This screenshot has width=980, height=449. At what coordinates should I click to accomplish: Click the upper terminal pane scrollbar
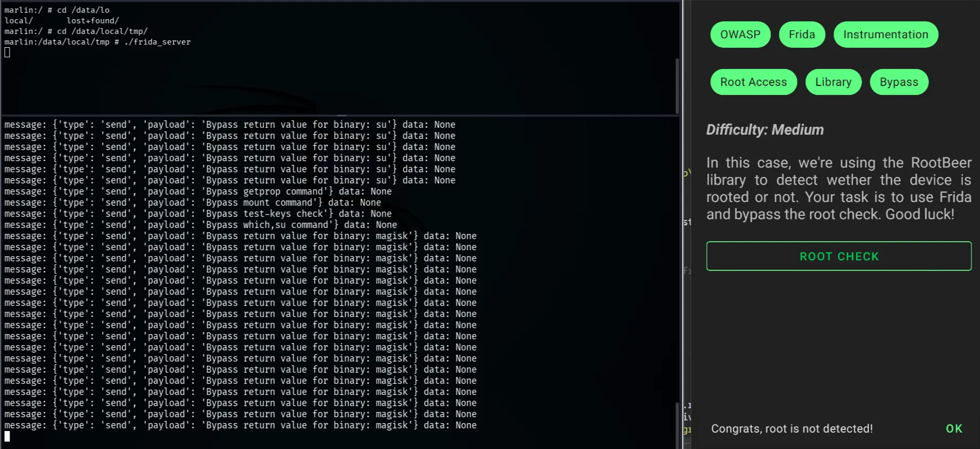(x=677, y=84)
